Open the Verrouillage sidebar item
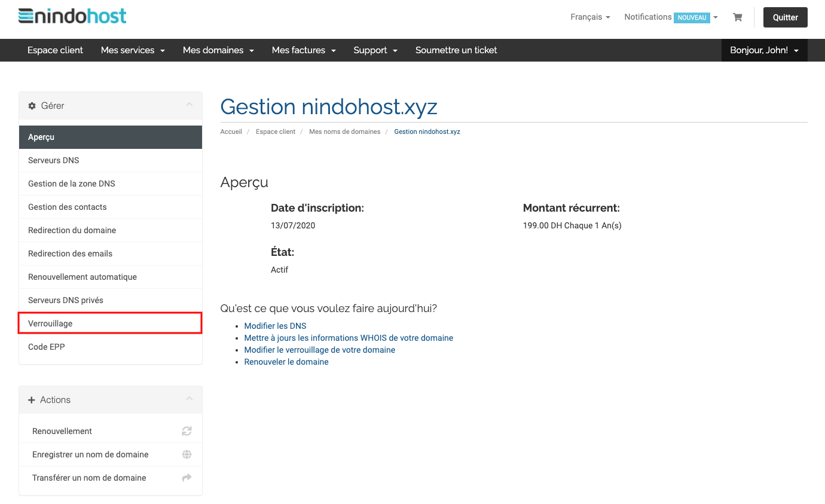The height and width of the screenshot is (504, 825). click(111, 323)
